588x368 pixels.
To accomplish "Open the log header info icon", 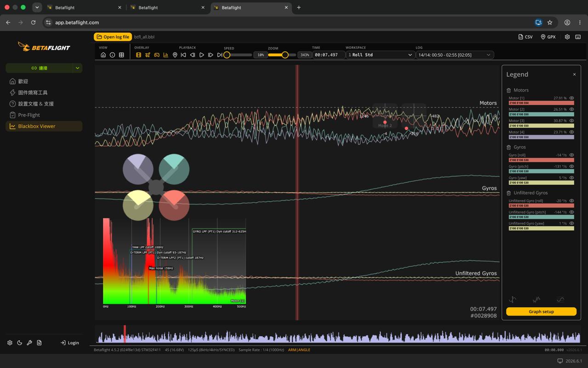I will (x=112, y=55).
